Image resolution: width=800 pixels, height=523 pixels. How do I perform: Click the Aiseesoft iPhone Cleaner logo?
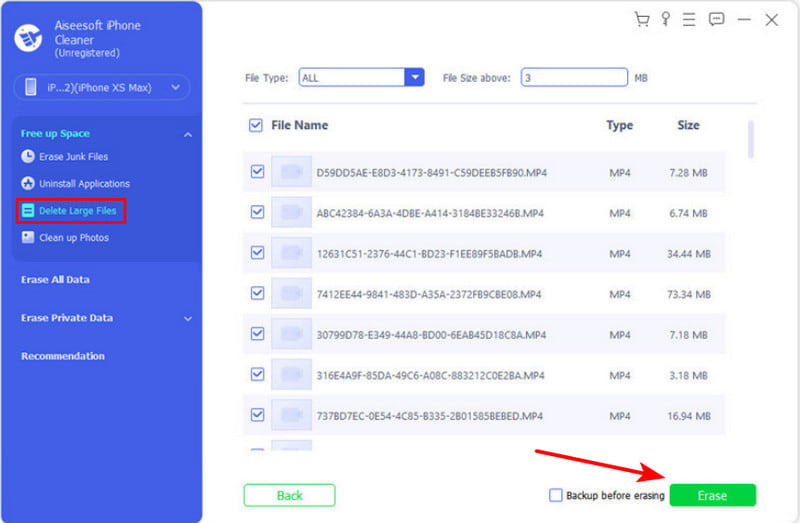27,37
